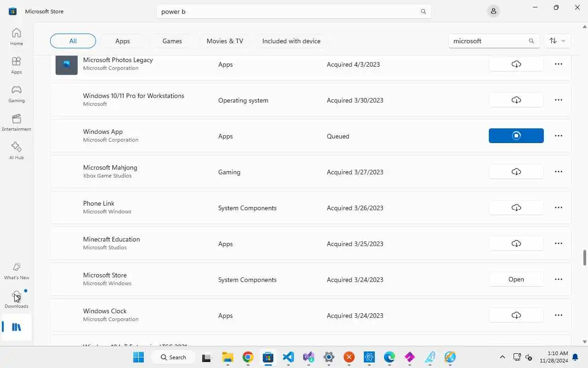Click the 'Microsoft Mahjong' title
The height and width of the screenshot is (368, 588).
click(110, 167)
